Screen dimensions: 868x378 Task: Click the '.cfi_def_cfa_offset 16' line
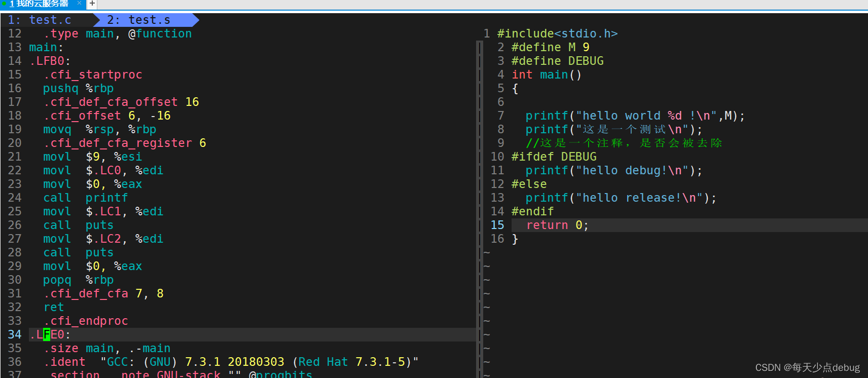[121, 102]
